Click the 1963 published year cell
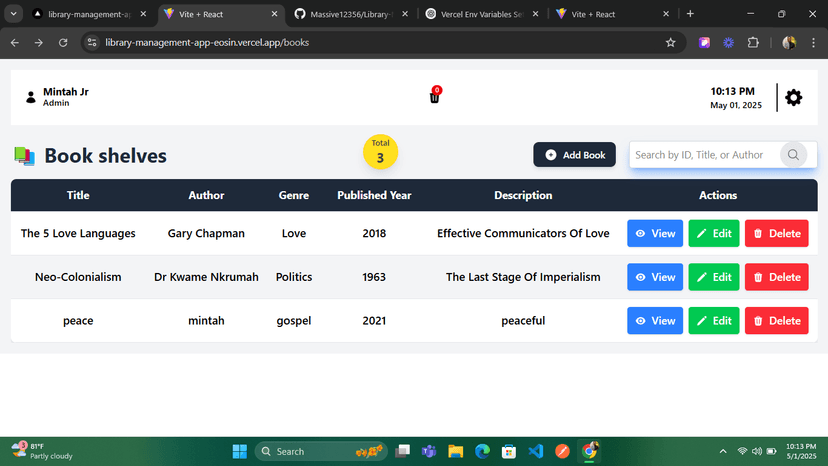Image resolution: width=828 pixels, height=466 pixels. [x=374, y=277]
